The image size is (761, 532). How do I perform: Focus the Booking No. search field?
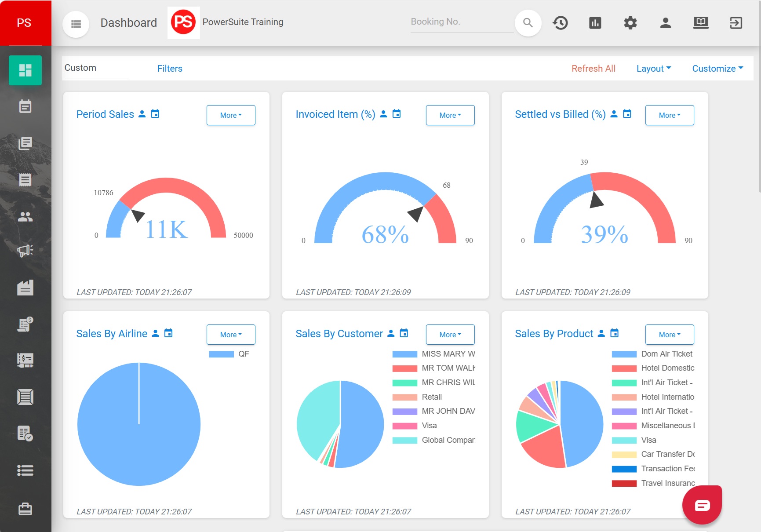click(x=462, y=22)
